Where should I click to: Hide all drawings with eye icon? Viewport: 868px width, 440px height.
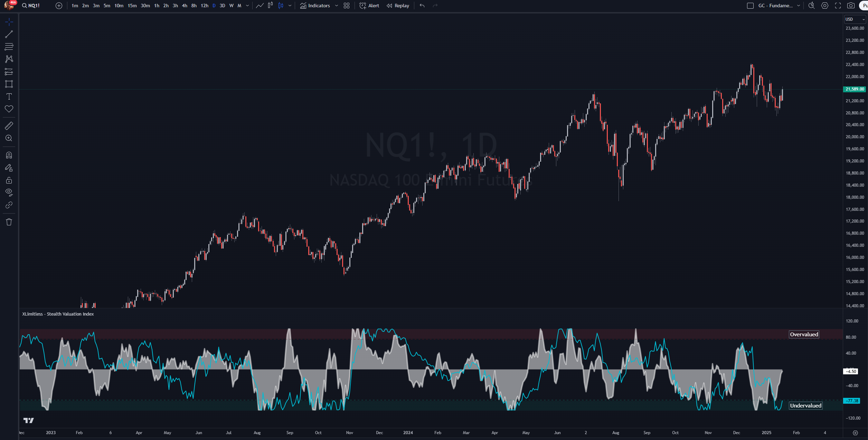coord(9,192)
